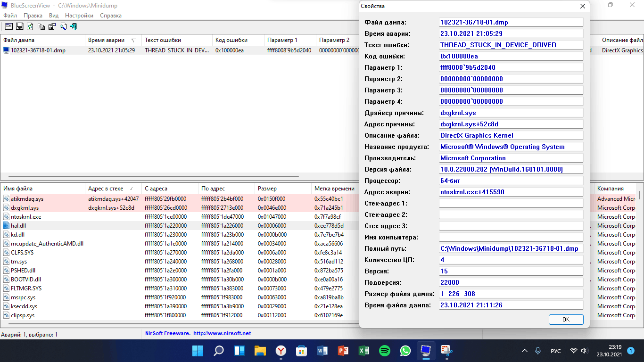Select the hal.dll row
644x362 pixels.
click(179, 226)
